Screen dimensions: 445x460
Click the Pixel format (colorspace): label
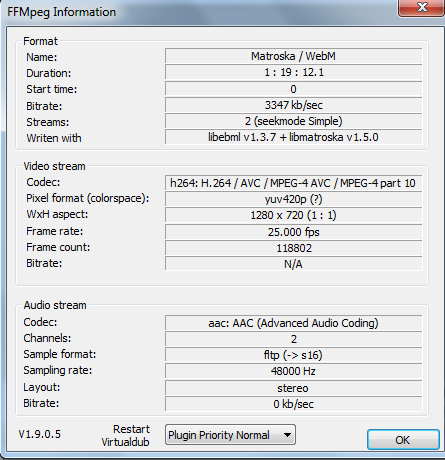[x=88, y=198]
